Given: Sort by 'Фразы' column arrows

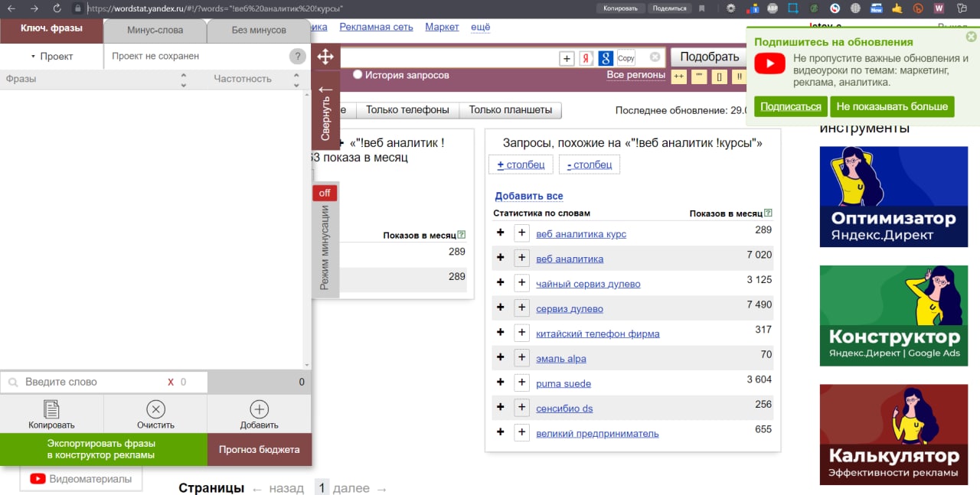Looking at the screenshot, I should pyautogui.click(x=183, y=80).
